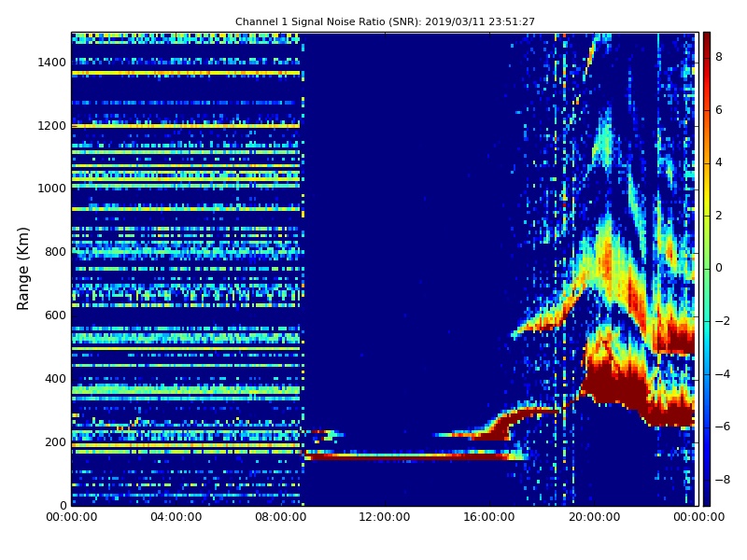
Task: Click the 1400 range tick label
Action: pyautogui.click(x=52, y=63)
